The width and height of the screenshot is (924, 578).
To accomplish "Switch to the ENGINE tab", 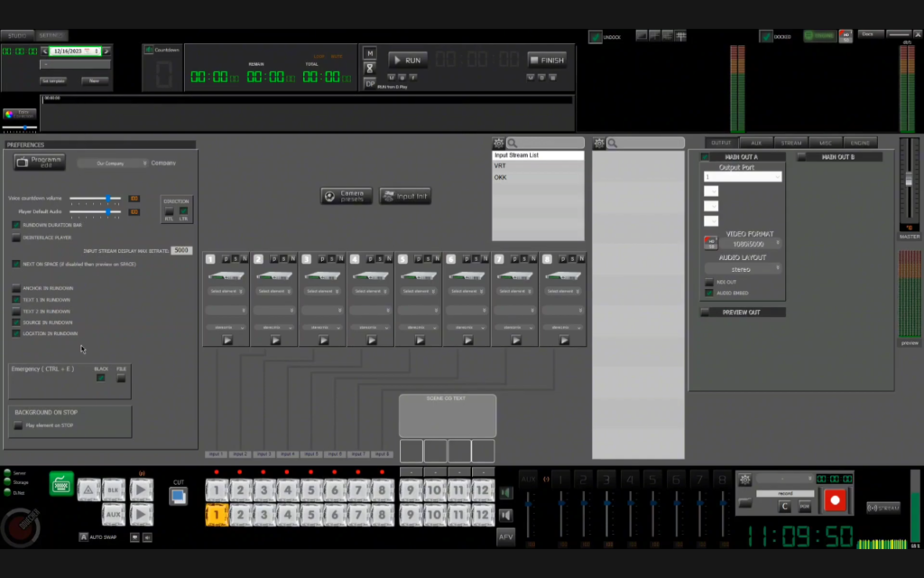I will 860,143.
